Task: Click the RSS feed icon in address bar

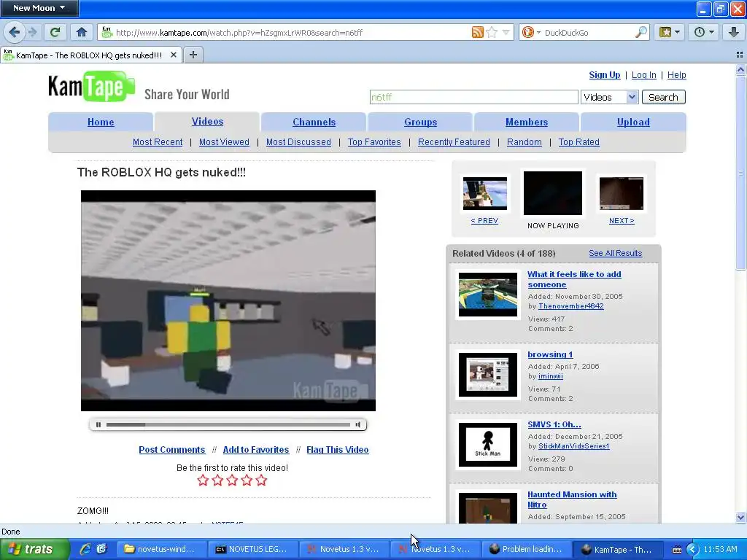Action: [x=477, y=32]
